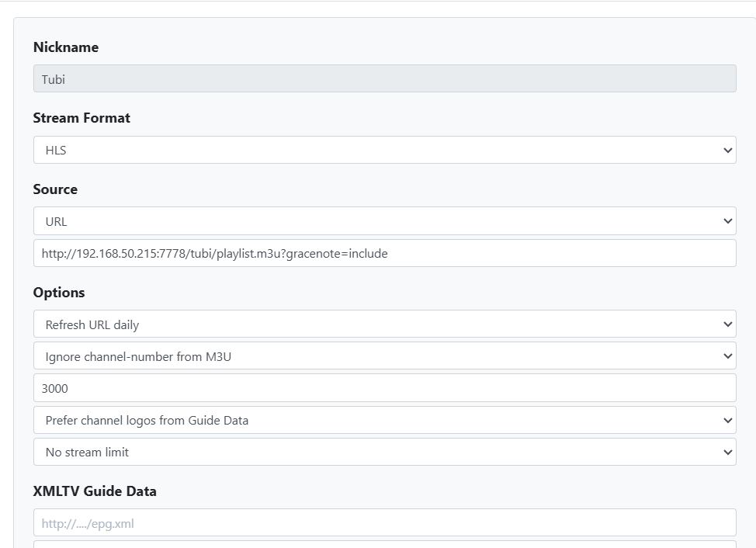Click the XMLTV Guide Data heading
This screenshot has width=756, height=548.
point(95,491)
